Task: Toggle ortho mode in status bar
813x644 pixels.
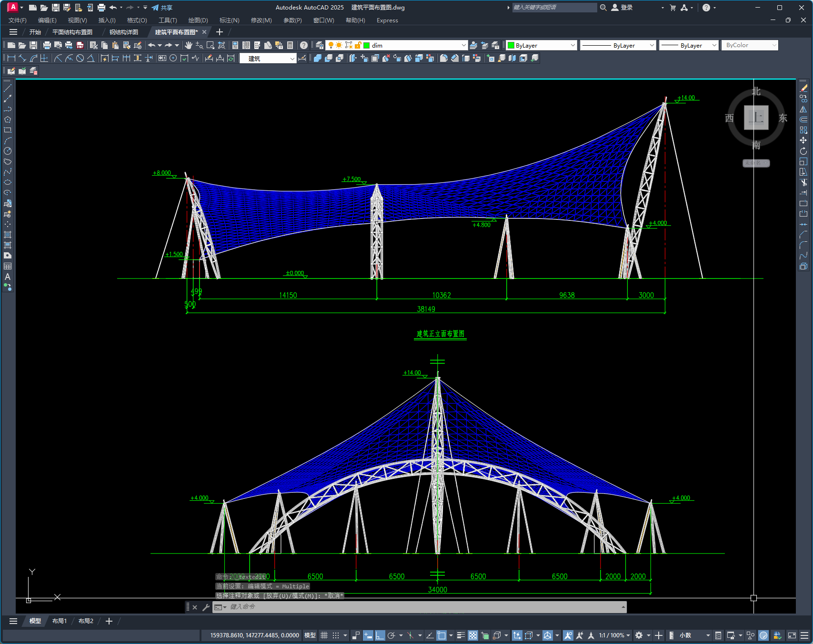Action: [380, 635]
